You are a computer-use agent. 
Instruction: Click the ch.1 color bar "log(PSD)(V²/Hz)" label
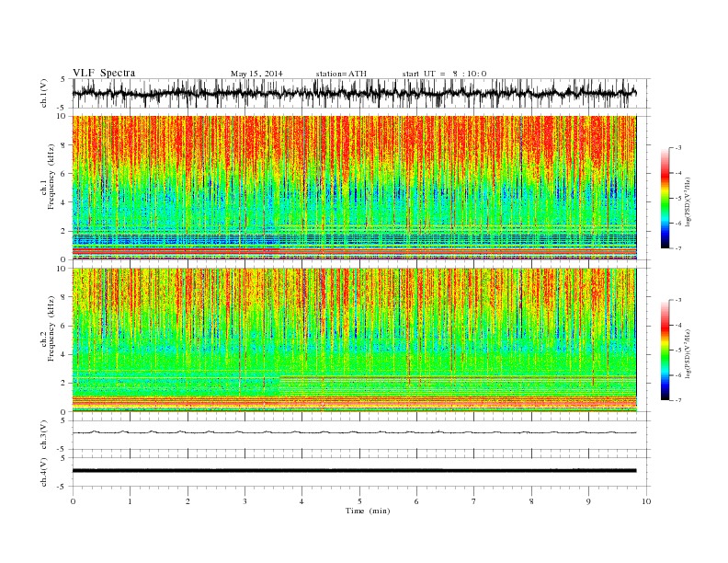tap(688, 202)
